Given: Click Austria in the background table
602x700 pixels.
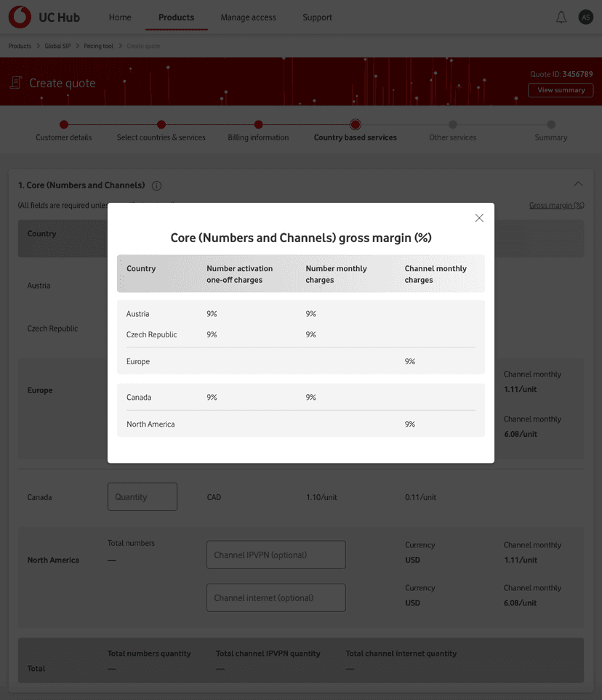Looking at the screenshot, I should point(39,285).
